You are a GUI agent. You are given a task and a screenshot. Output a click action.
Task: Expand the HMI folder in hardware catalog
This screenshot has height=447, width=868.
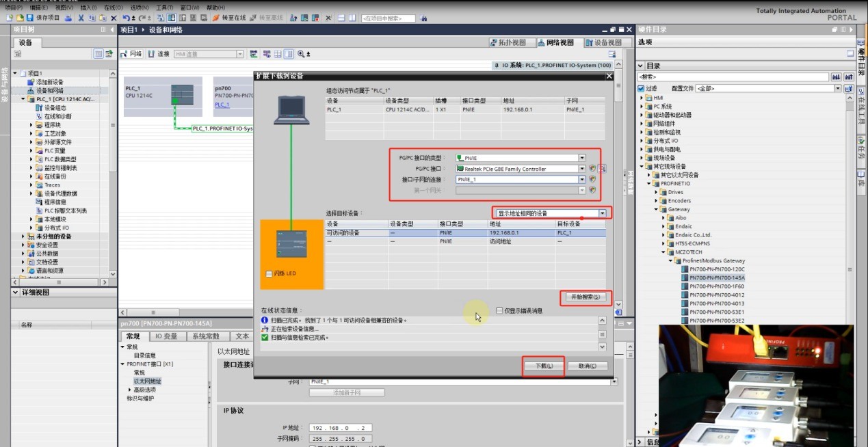pyautogui.click(x=642, y=98)
